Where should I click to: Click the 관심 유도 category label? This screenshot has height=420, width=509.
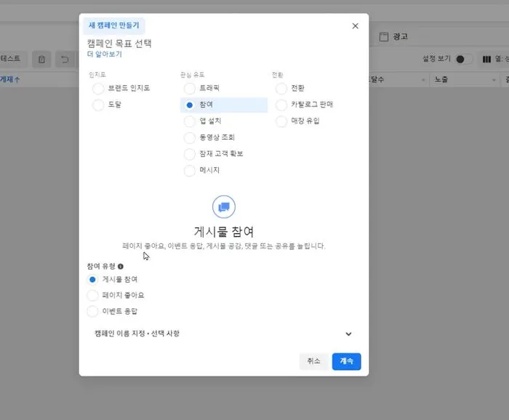(193, 75)
